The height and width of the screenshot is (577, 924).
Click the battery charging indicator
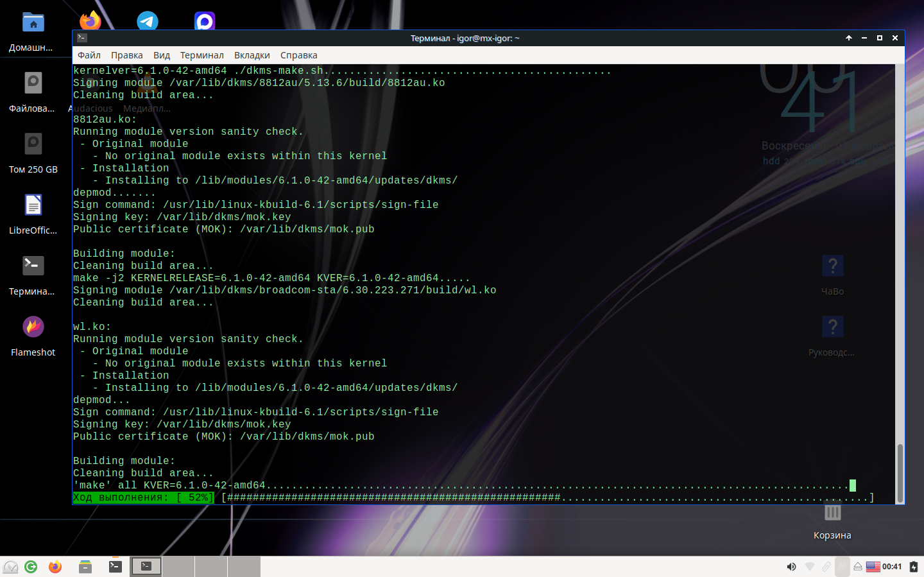point(913,566)
